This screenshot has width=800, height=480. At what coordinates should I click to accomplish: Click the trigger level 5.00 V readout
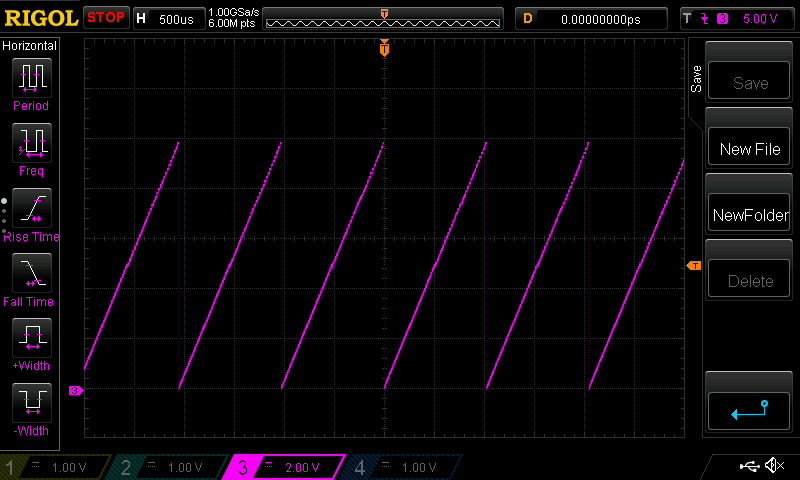tap(760, 19)
